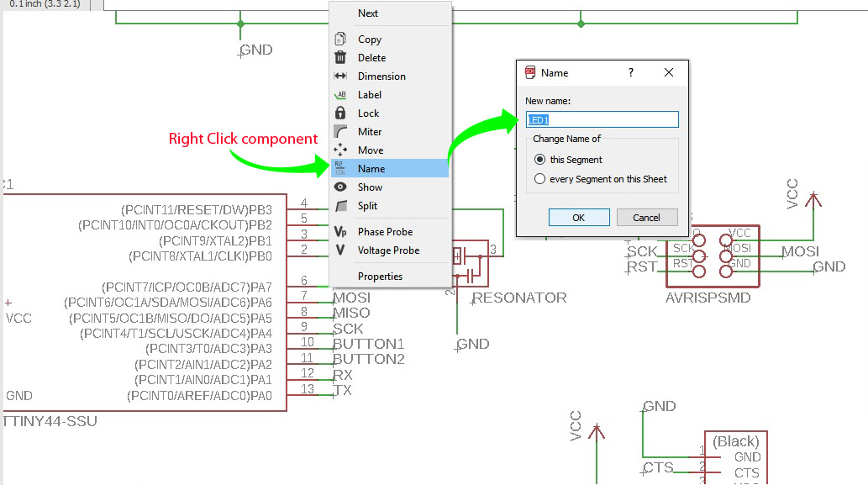Click the 0.1 inch grid readout
Screen dimensions: 868x485
pos(45,4)
